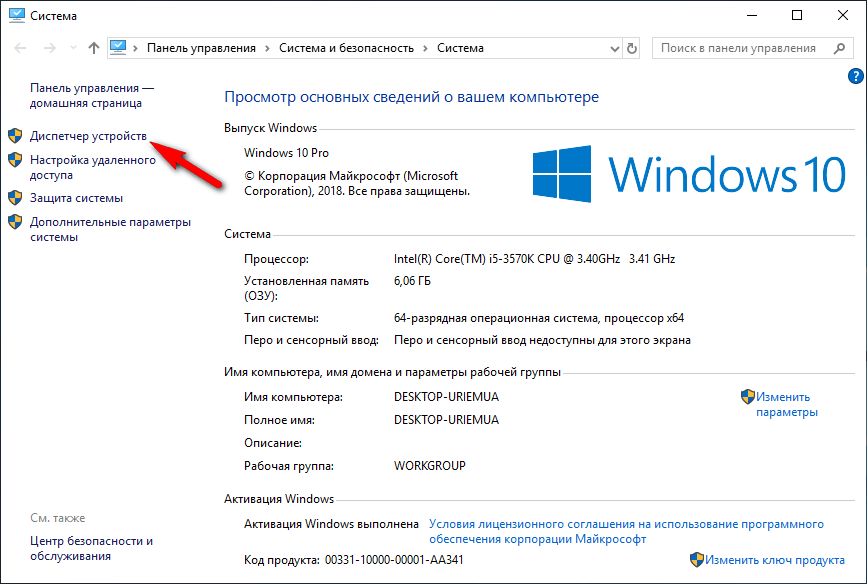Screen dimensions: 867x584
Task: Click 'Изменить параметры' link
Action: tap(787, 404)
